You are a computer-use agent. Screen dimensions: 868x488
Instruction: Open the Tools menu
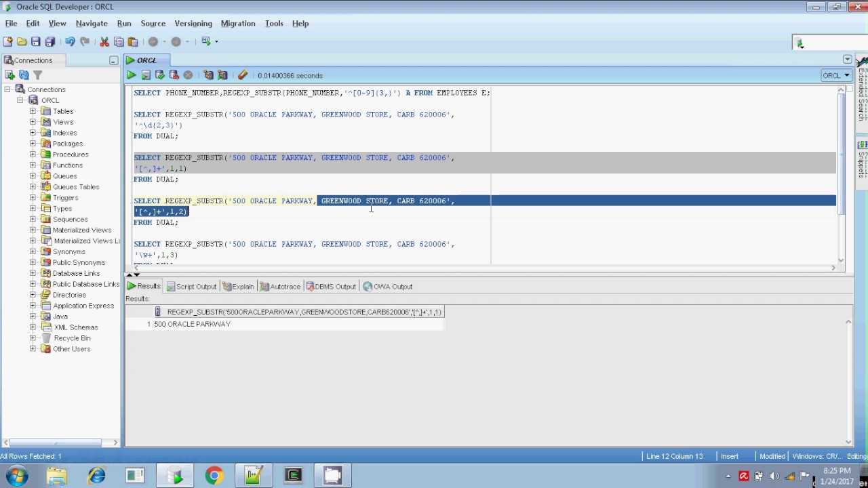(x=274, y=23)
